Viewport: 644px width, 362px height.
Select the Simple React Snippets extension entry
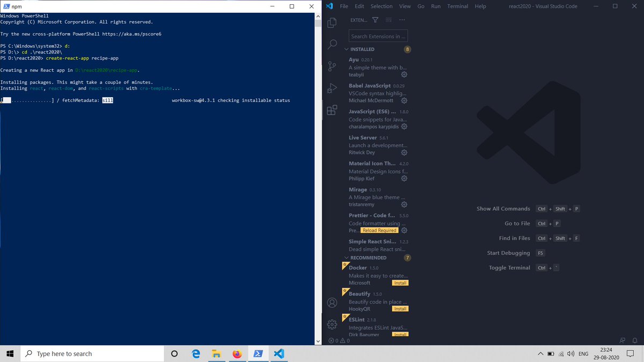377,245
